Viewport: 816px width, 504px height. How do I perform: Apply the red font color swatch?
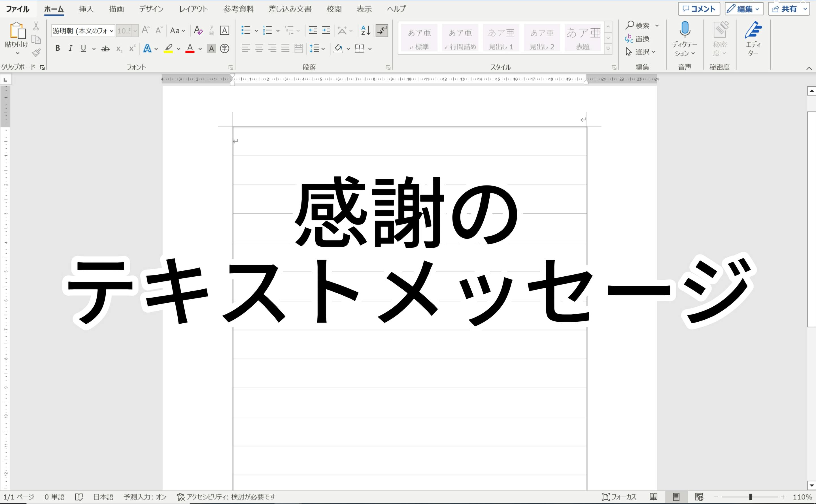point(190,49)
